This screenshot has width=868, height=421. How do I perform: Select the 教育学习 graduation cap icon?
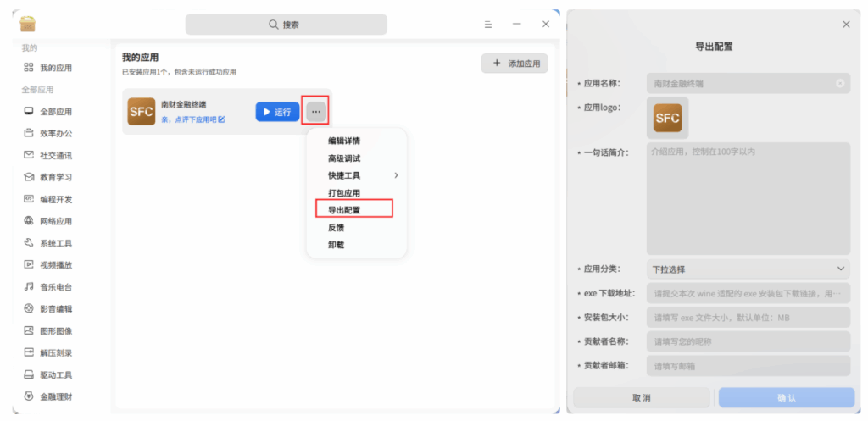point(29,177)
